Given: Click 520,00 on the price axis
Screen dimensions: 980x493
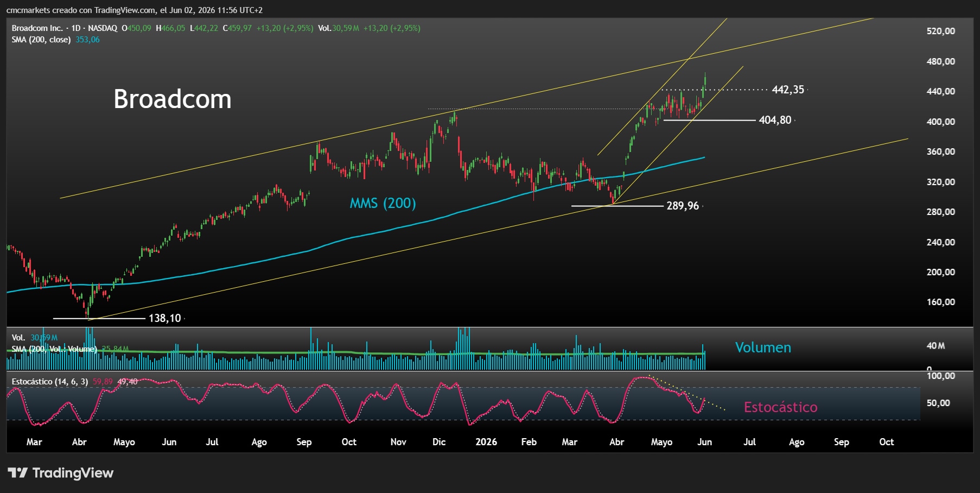Looking at the screenshot, I should [941, 31].
